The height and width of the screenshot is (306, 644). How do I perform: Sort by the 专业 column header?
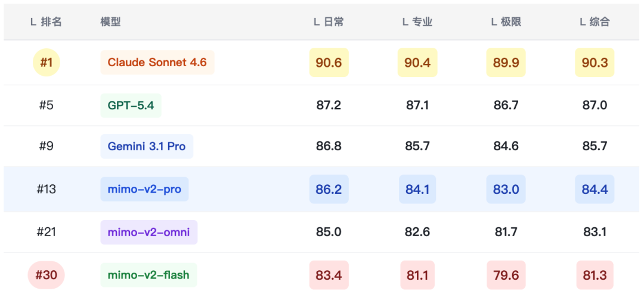tap(417, 22)
